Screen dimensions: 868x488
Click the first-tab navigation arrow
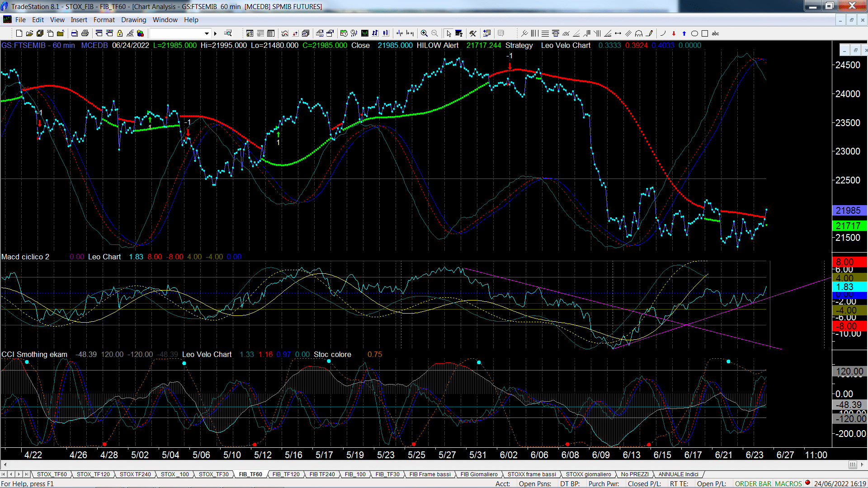(x=4, y=474)
